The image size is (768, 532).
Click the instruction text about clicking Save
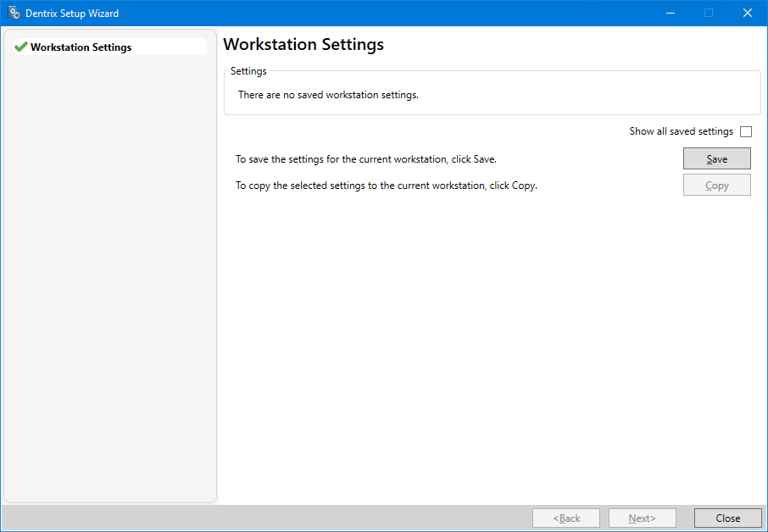[365, 159]
